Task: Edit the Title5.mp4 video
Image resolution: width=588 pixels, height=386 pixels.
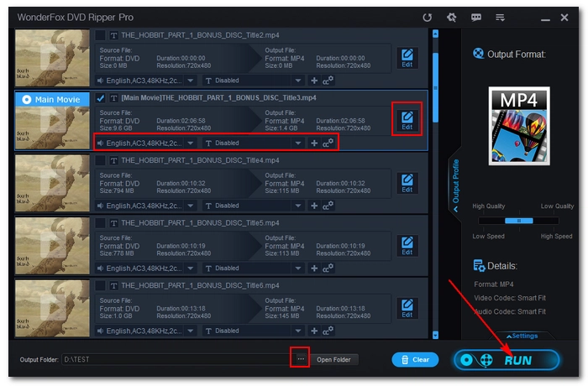Action: tap(407, 246)
